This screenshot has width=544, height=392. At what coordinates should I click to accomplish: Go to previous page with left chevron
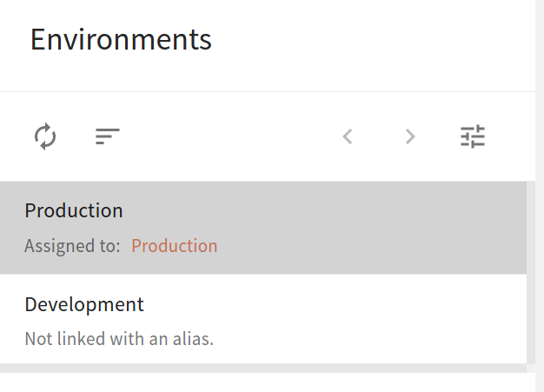pos(348,136)
